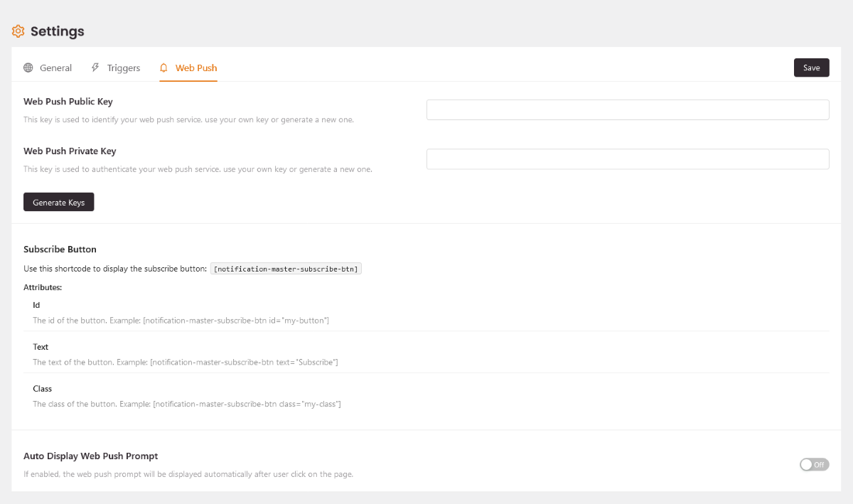The image size is (853, 504).
Task: Open the General tab
Action: [48, 68]
